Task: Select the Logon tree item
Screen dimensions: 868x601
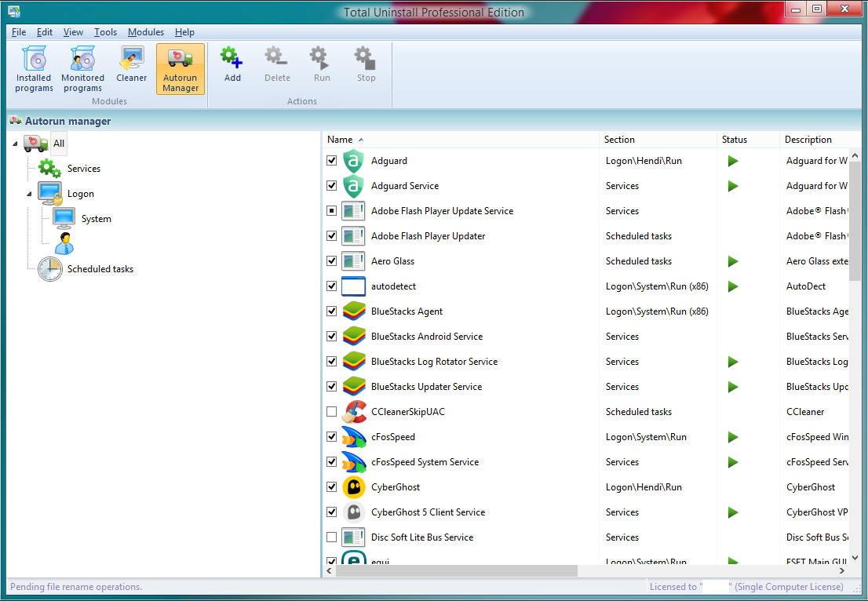Action: click(81, 194)
